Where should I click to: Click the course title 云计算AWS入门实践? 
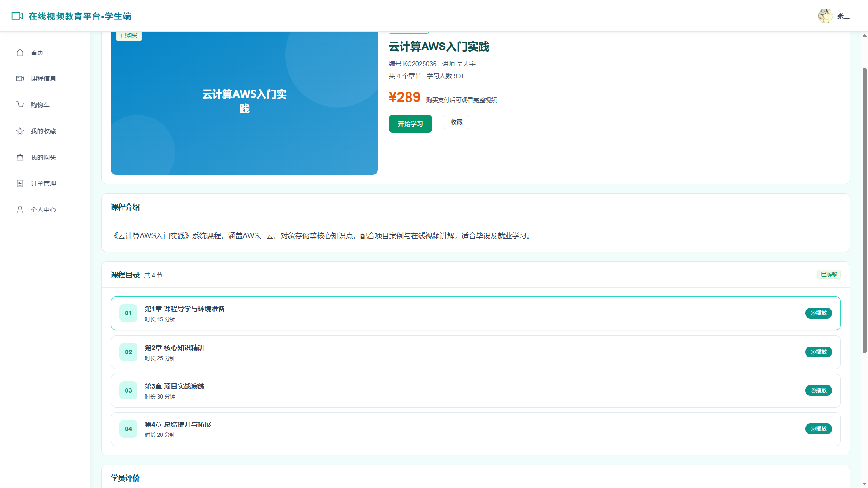pos(439,47)
